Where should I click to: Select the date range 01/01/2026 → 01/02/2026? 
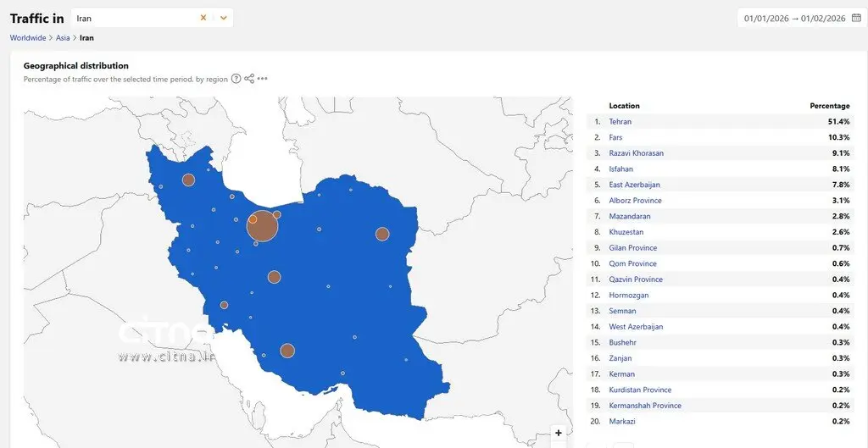[x=794, y=19]
